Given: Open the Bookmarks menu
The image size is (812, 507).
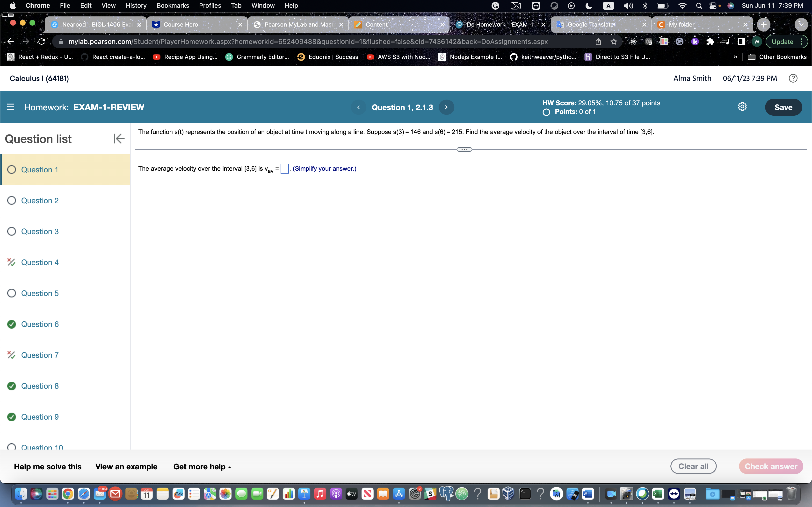Looking at the screenshot, I should click(x=173, y=5).
